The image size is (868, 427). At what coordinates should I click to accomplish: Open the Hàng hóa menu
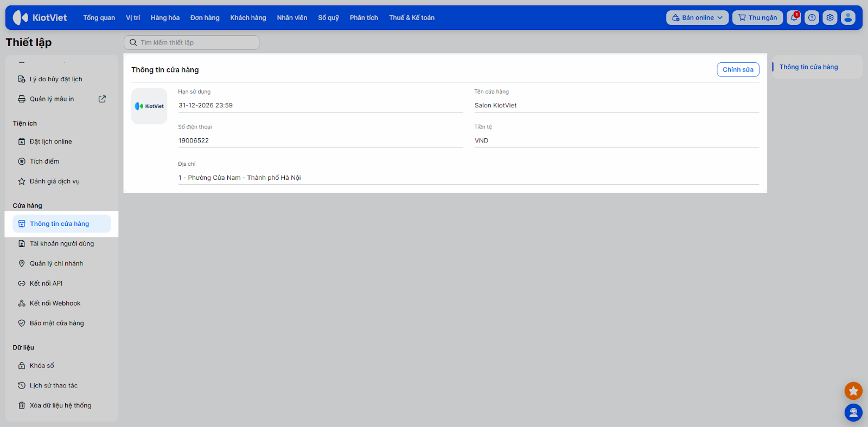point(165,18)
